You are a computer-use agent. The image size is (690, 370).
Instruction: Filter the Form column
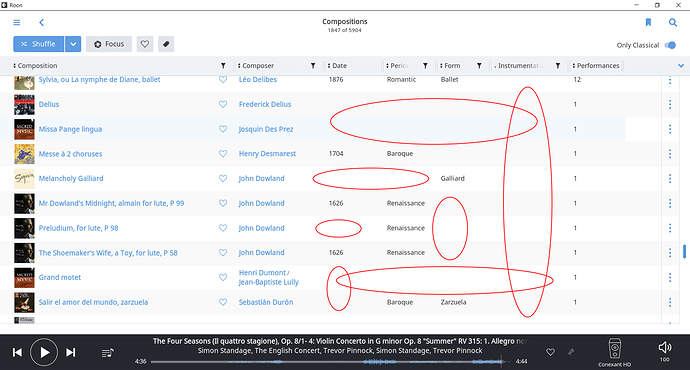(479, 66)
